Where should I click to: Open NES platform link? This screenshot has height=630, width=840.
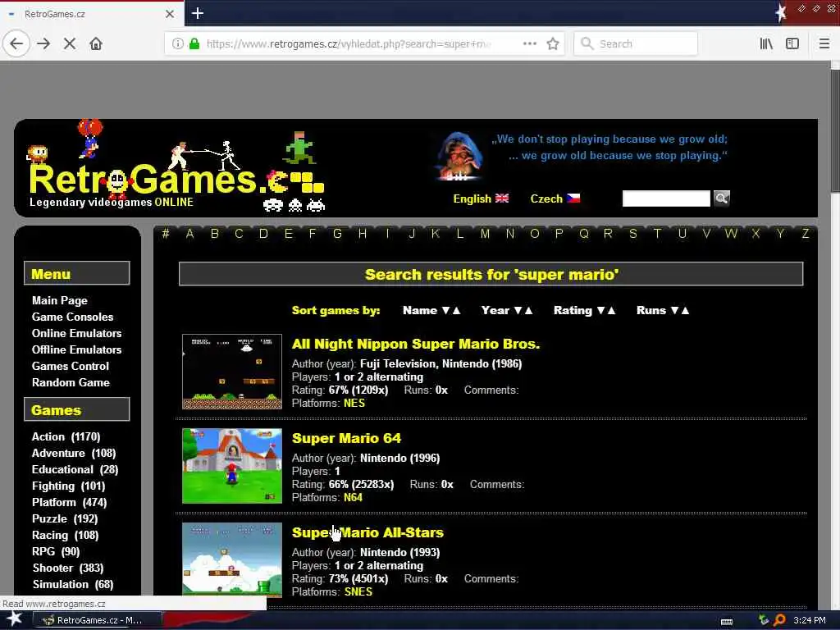pyautogui.click(x=354, y=404)
